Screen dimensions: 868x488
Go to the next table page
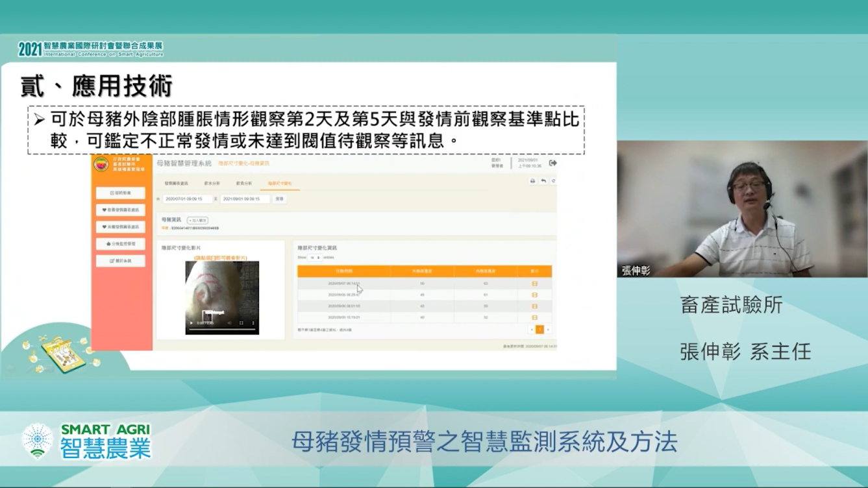point(548,330)
